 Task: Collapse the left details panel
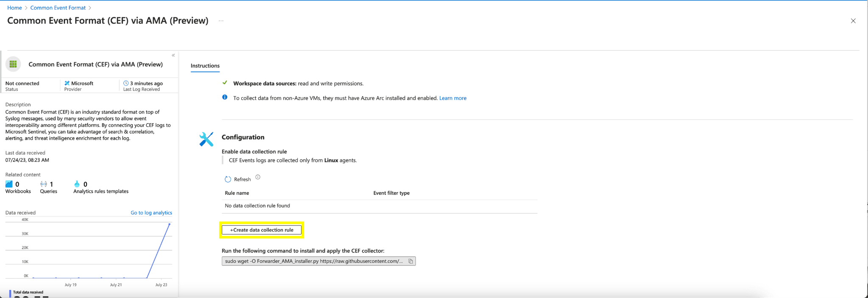(x=173, y=55)
